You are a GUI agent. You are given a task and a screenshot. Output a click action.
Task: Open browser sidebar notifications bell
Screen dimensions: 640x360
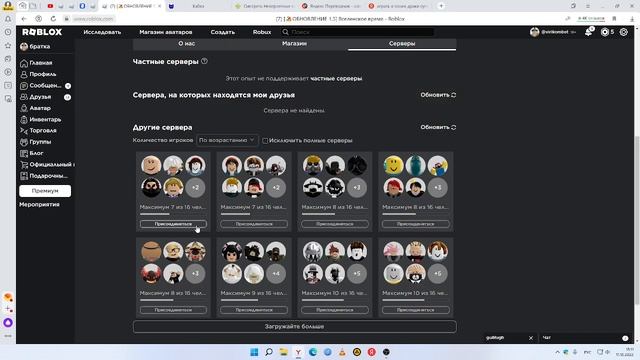[8, 19]
